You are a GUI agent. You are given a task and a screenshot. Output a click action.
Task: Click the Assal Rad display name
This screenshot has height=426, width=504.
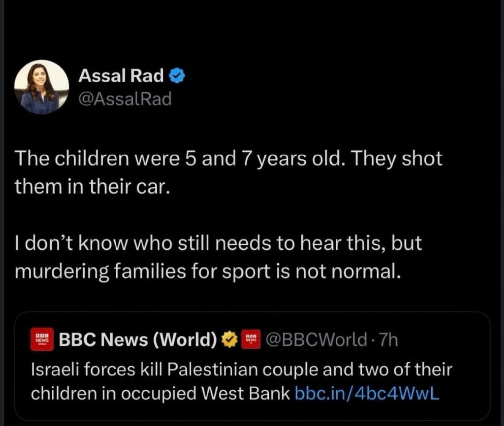tap(121, 76)
